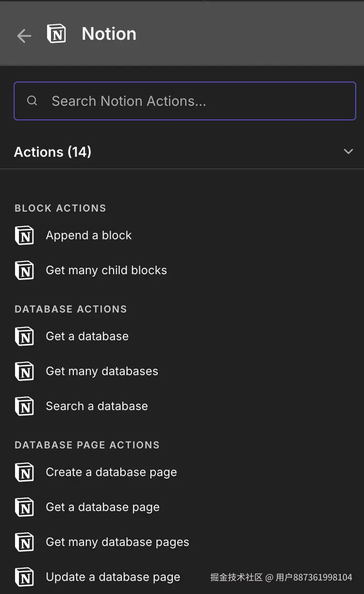
Task: Click the search magnifier icon
Action: [x=32, y=101]
